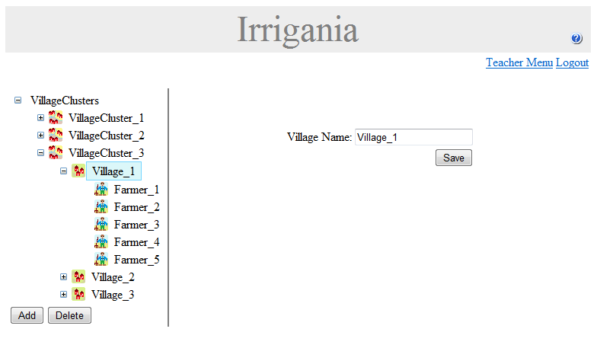This screenshot has width=597, height=364.
Task: Collapse the root VillageClusters node
Action: pos(18,101)
